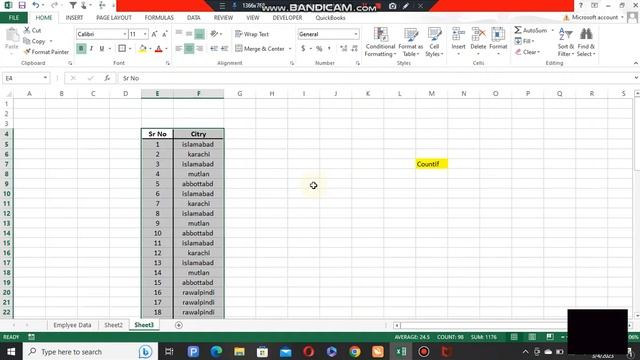Decrease font size with small A icon
Image resolution: width=640 pixels, height=360 pixels.
[x=164, y=34]
